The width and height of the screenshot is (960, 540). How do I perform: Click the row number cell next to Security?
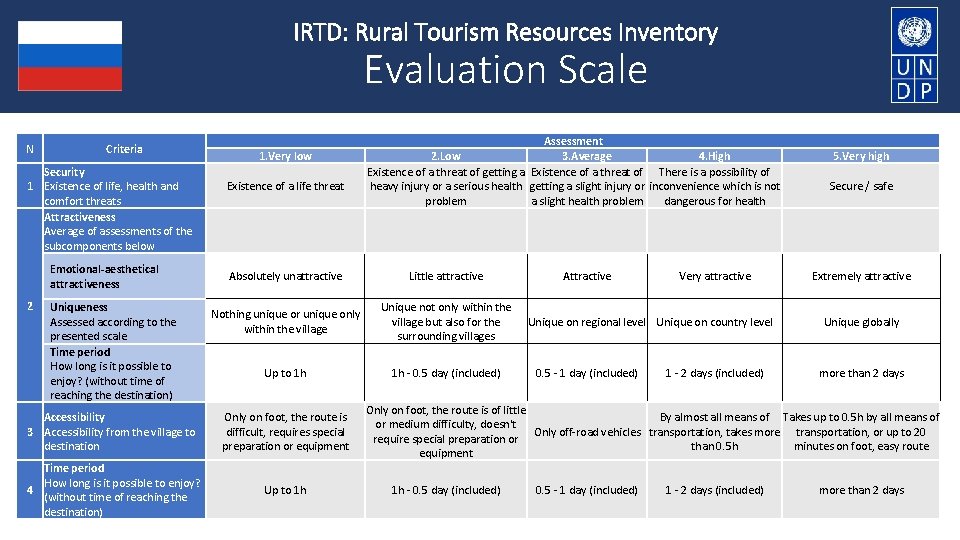pyautogui.click(x=29, y=186)
